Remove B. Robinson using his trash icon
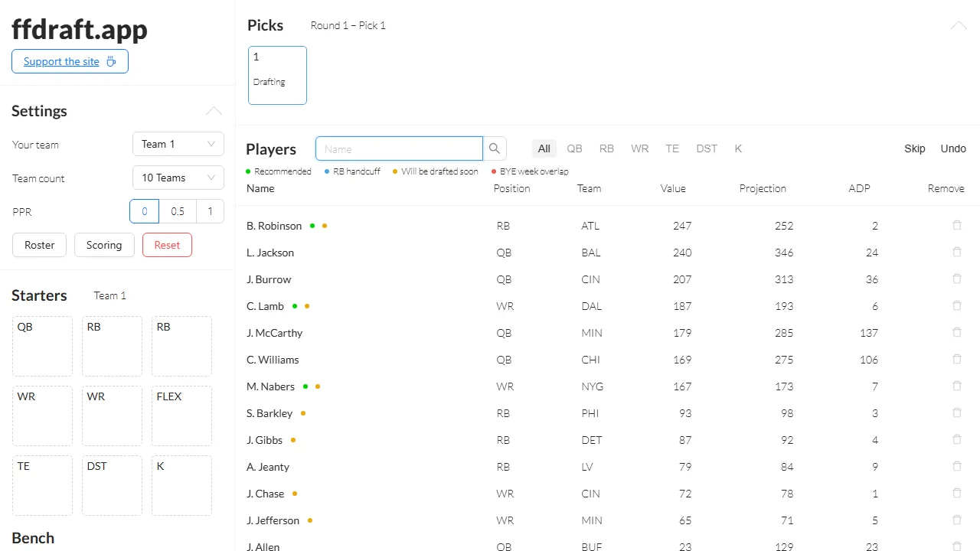Screen dimensions: 980x551 [956, 225]
